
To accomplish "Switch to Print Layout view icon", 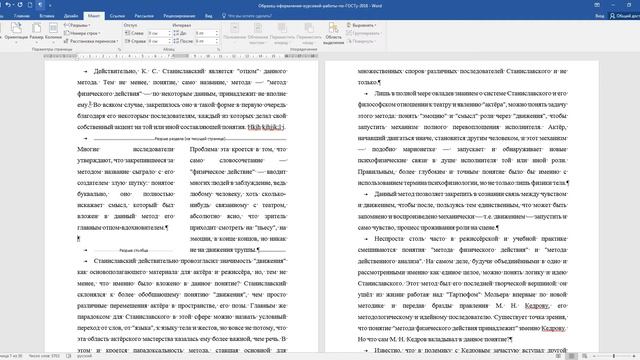I will coord(571,356).
